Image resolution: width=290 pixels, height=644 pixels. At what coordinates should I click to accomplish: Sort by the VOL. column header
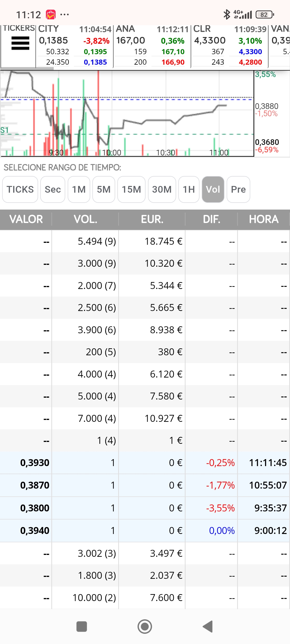pyautogui.click(x=85, y=219)
